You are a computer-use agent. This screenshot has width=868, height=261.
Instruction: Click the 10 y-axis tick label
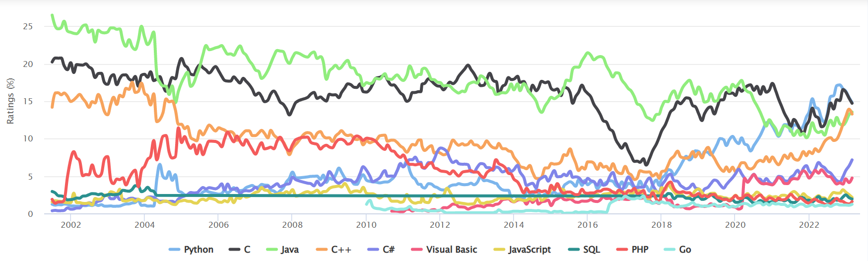click(28, 138)
